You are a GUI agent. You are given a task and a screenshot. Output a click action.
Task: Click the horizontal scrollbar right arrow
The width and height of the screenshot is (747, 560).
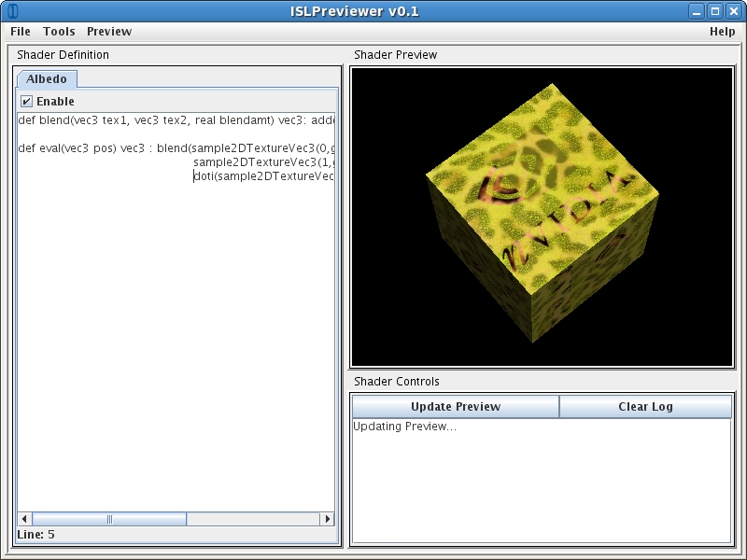tap(327, 519)
